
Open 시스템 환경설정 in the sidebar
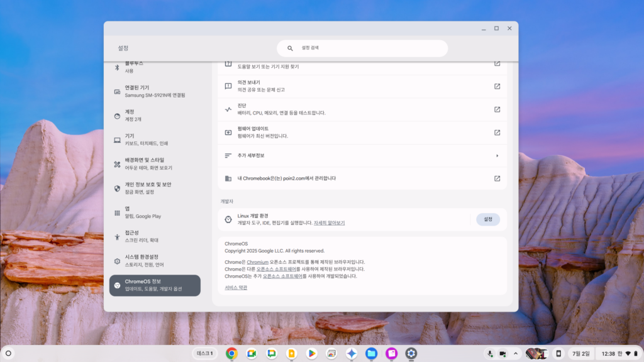tap(155, 261)
